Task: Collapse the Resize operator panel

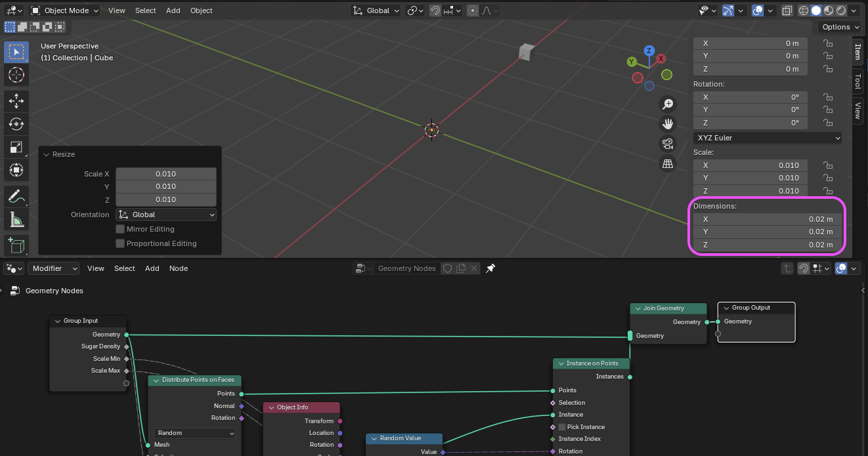Action: click(x=47, y=154)
